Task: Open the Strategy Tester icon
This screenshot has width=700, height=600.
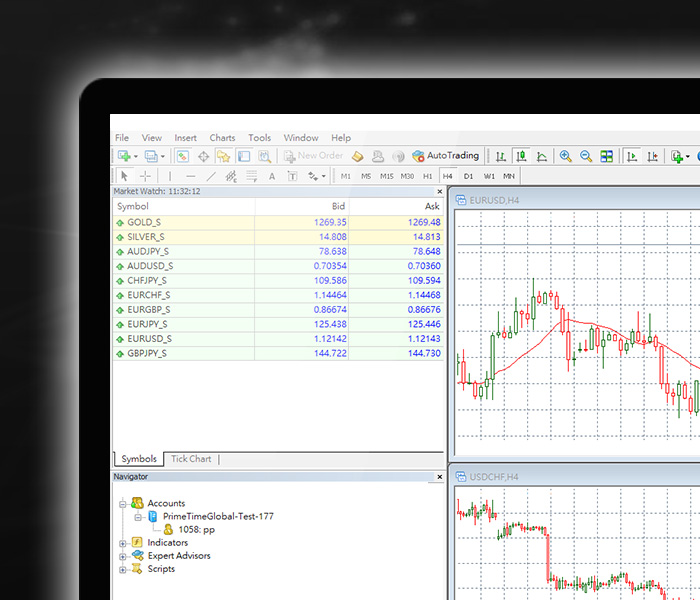Action: click(x=264, y=156)
